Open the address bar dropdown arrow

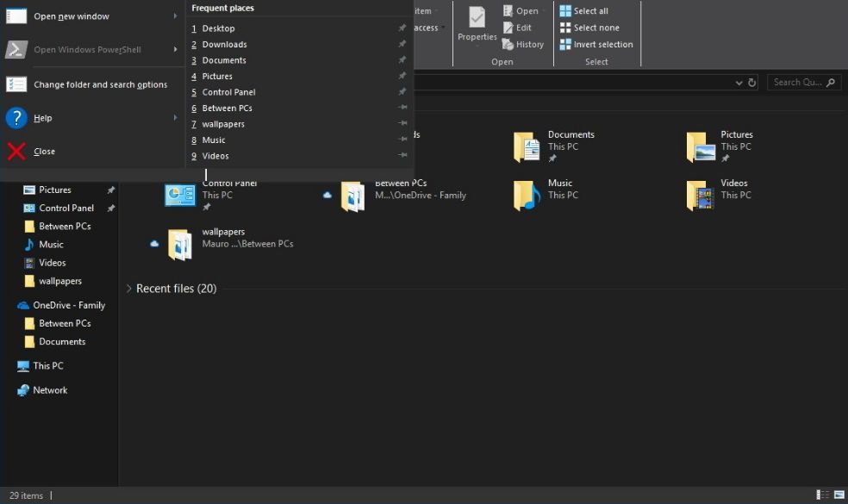(739, 82)
